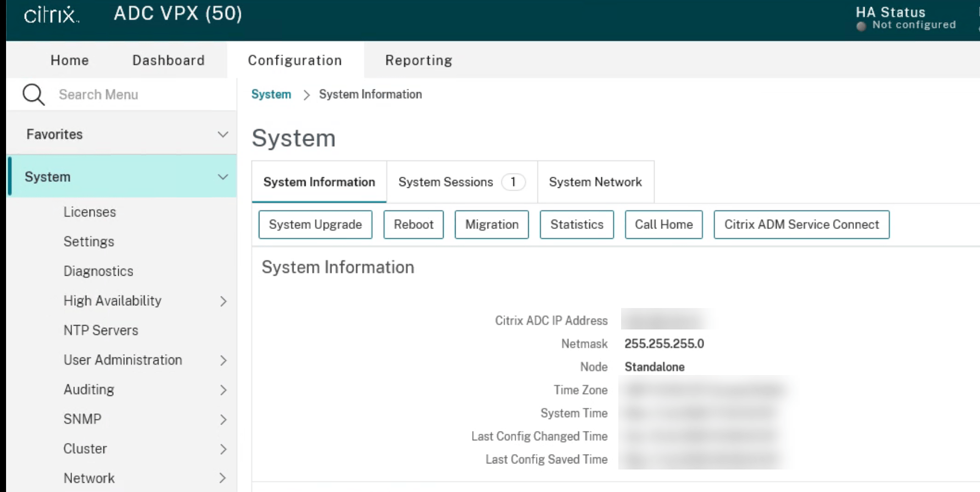
Task: Select Cluster in the sidebar
Action: [85, 449]
